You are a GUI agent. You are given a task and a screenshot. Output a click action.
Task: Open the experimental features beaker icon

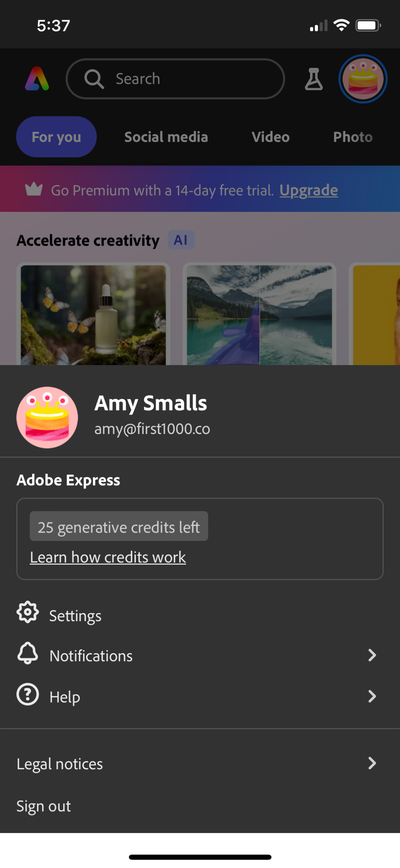pos(313,79)
